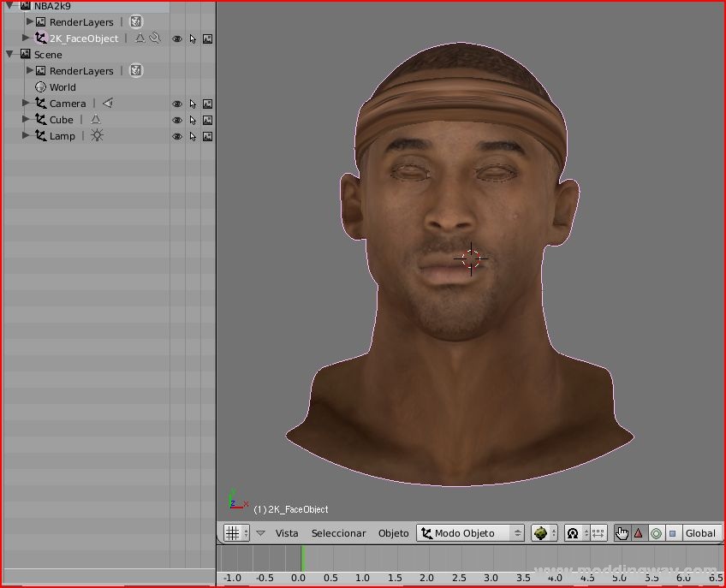Click the wrench modifier icon on 2K_FaceObject
Viewport: 726px width, 588px height.
click(155, 39)
